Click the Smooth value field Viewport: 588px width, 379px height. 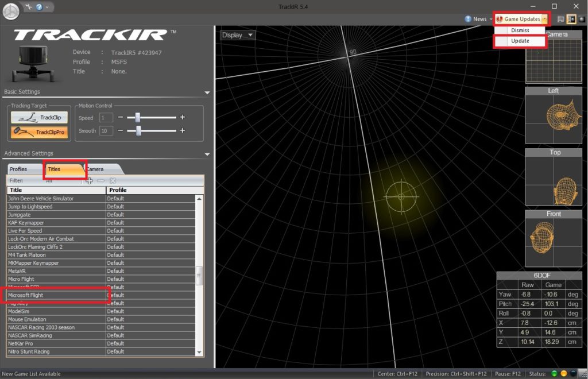pyautogui.click(x=106, y=131)
